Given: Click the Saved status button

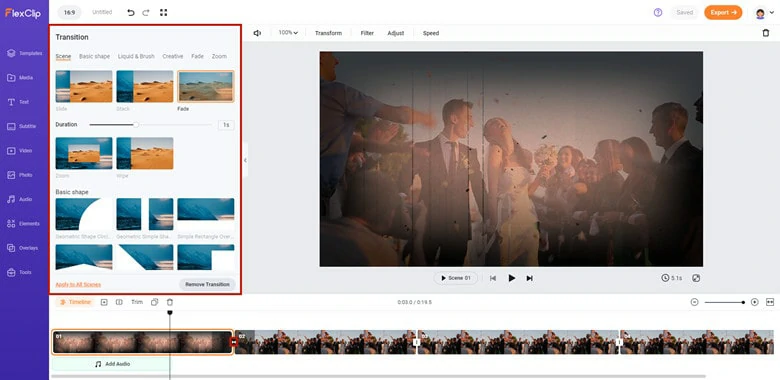Looking at the screenshot, I should [684, 12].
